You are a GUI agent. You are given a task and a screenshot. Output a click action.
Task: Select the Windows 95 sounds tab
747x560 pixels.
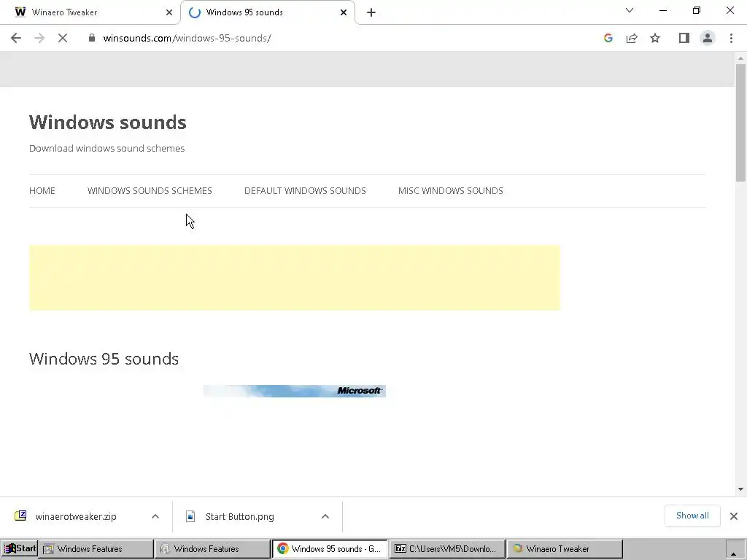click(x=268, y=12)
